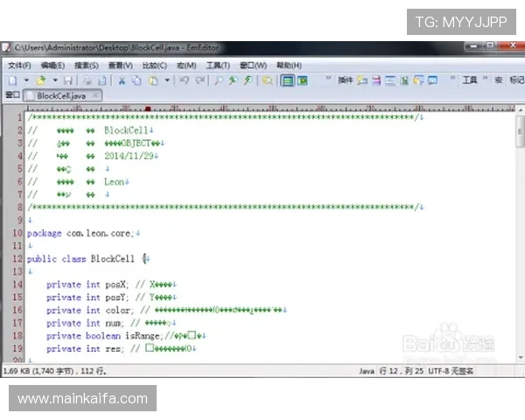This screenshot has width=525, height=420.
Task: Click the Java language indicator in status bar
Action: [367, 370]
